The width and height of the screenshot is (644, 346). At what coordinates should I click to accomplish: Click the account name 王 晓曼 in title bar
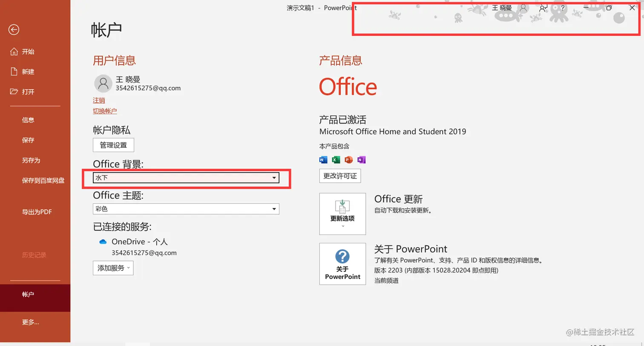[x=502, y=8]
